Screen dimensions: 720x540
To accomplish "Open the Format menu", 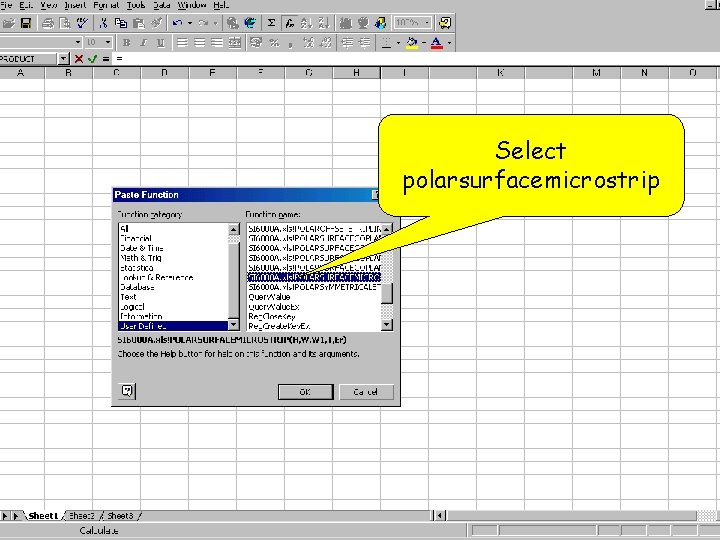I will click(106, 6).
